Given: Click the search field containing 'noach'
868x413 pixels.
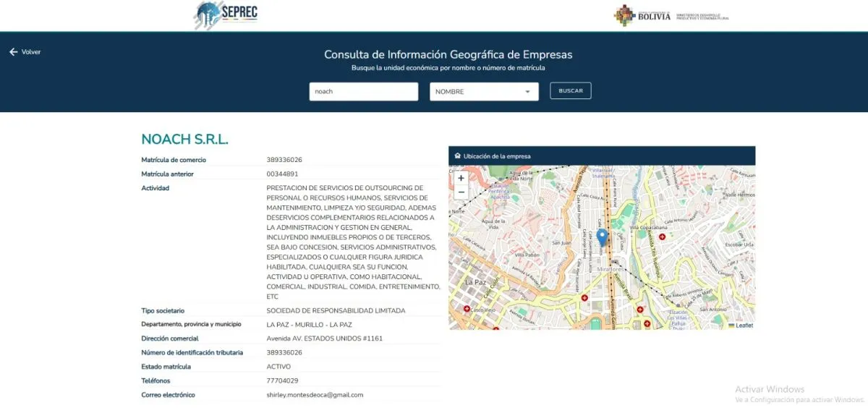Looking at the screenshot, I should click(363, 92).
